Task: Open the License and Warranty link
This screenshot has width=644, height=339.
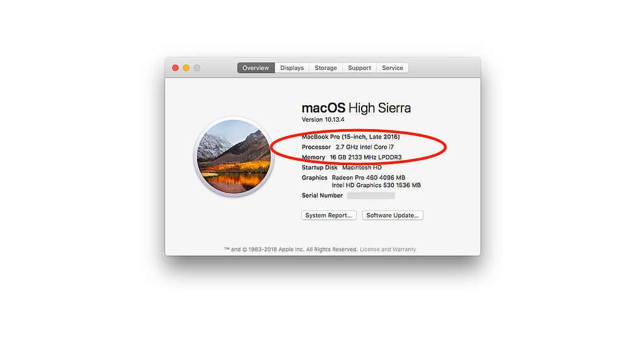Action: point(388,250)
